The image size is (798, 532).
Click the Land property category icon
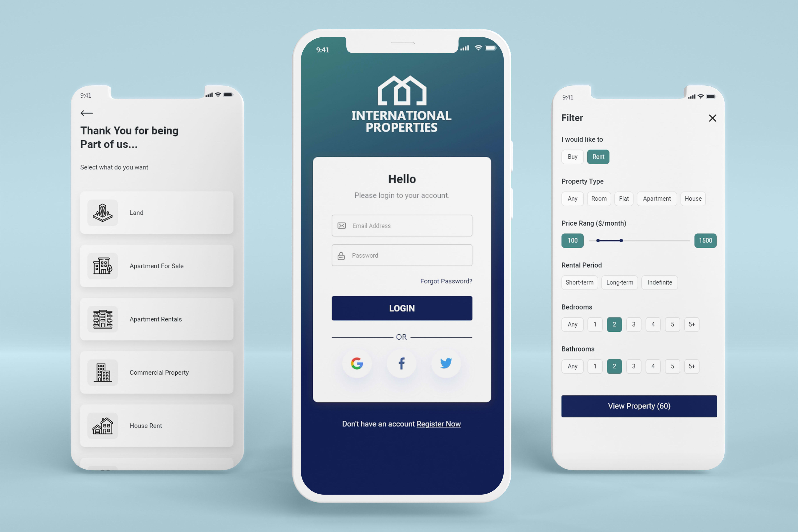[102, 212]
